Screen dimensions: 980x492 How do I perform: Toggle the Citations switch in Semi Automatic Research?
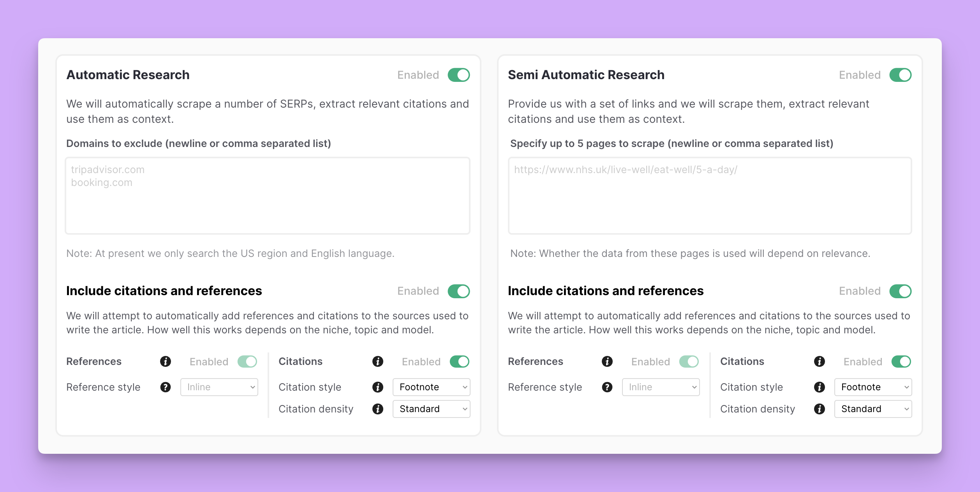click(x=901, y=361)
